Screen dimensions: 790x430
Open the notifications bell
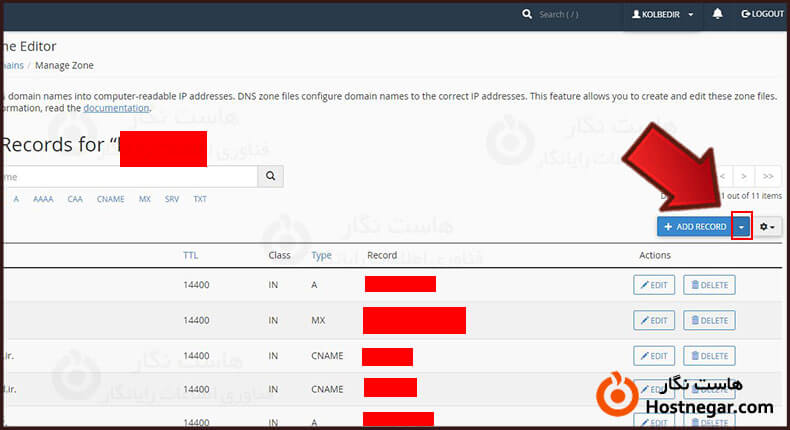(717, 14)
